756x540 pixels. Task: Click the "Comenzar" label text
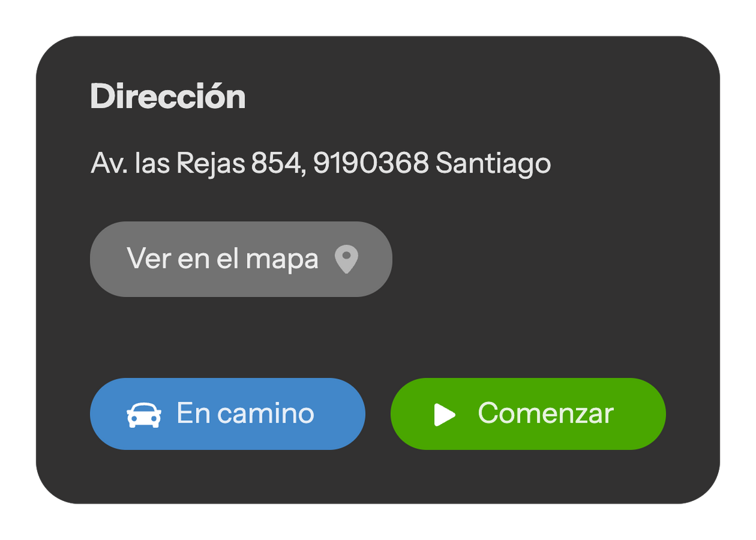point(545,414)
